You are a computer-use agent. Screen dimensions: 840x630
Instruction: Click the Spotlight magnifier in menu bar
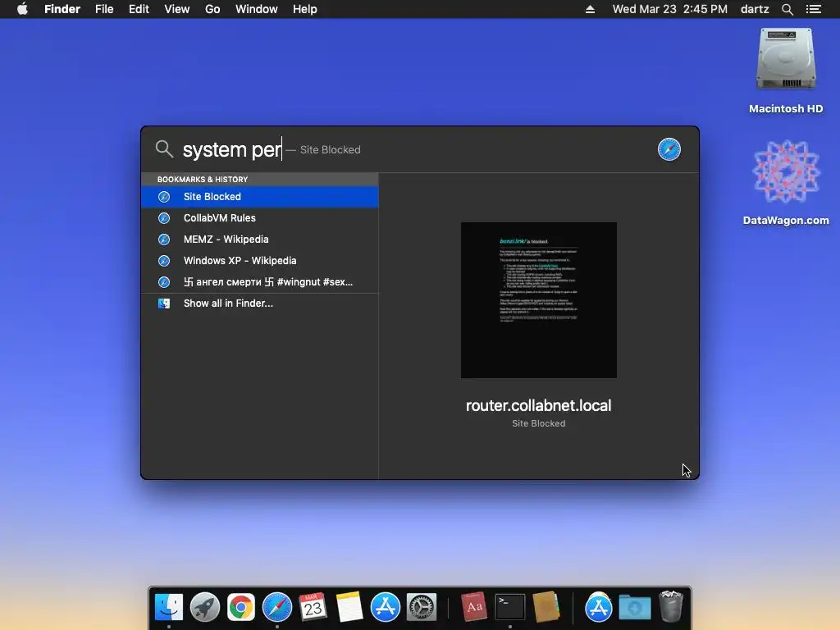coord(787,9)
